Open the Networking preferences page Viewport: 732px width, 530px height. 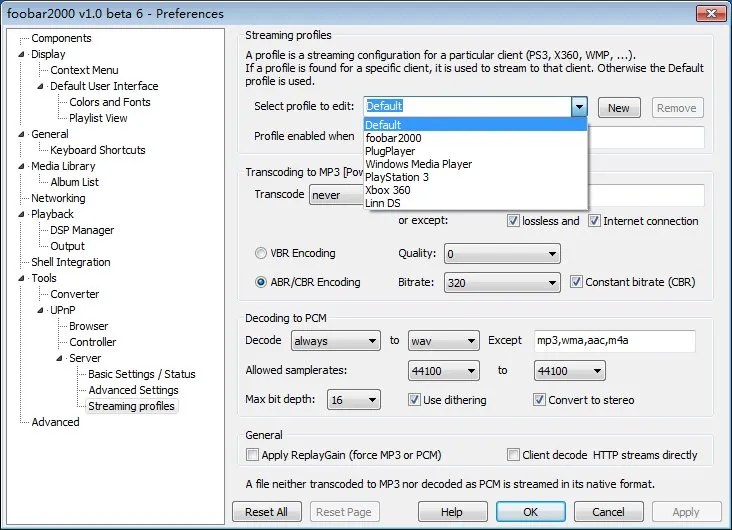click(x=58, y=198)
